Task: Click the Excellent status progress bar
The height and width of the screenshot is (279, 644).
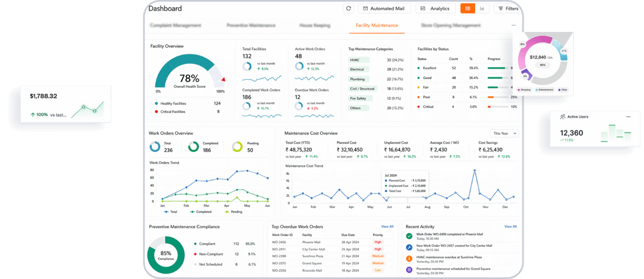Action: click(498, 68)
